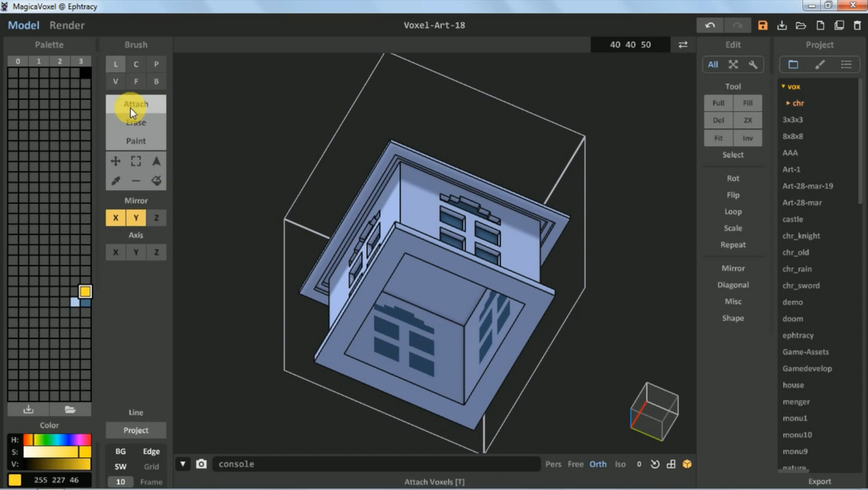Switch to the Model tab
This screenshot has width=868, height=490.
pos(24,25)
